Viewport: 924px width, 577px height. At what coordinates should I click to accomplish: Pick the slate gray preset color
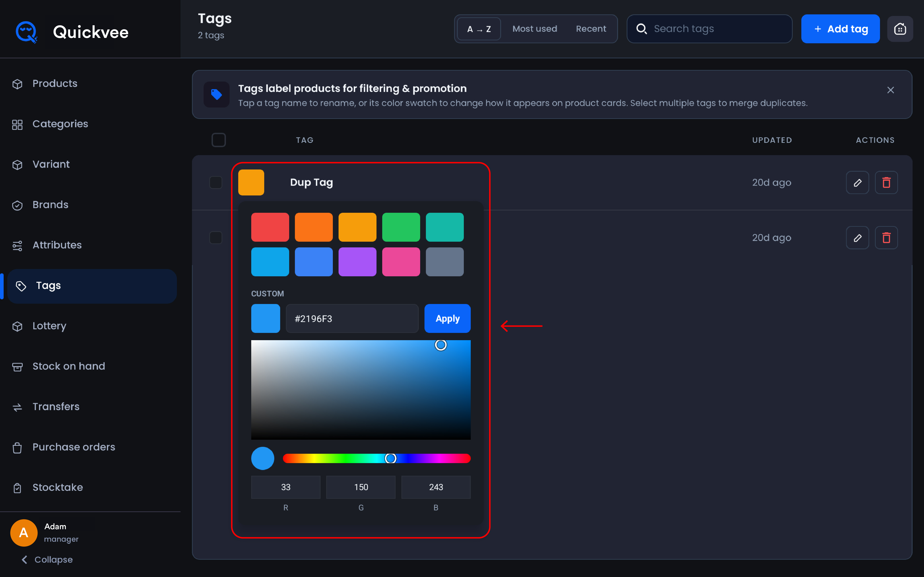click(x=445, y=262)
